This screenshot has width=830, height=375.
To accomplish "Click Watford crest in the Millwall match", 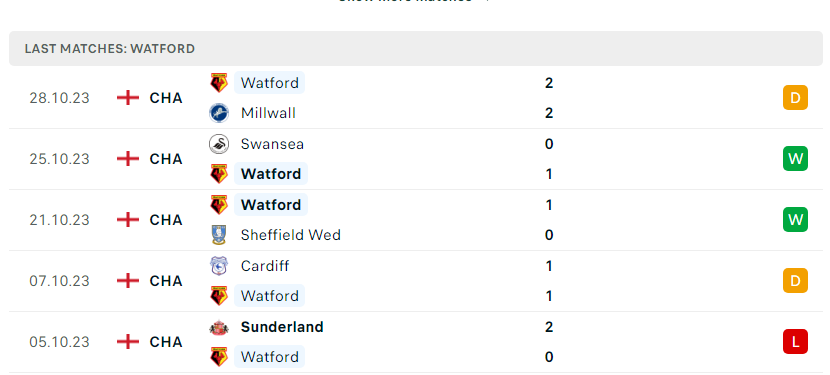I will [219, 83].
